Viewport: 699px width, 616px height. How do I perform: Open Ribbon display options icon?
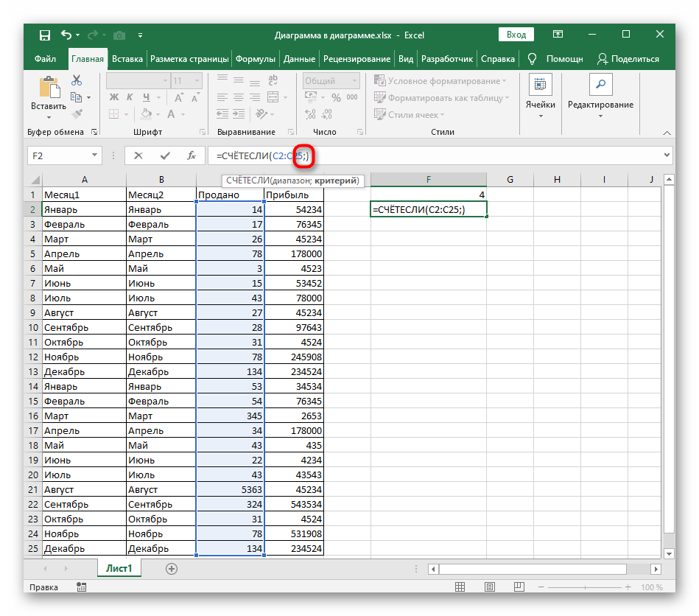pos(558,35)
